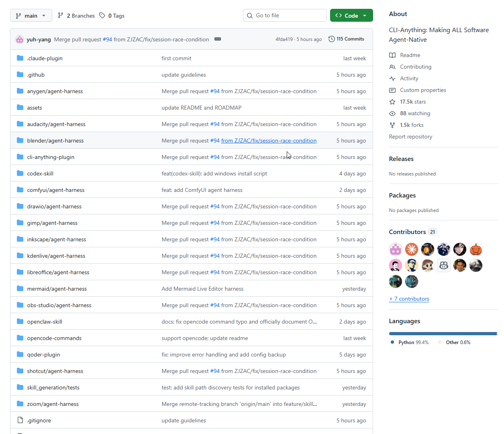This screenshot has width=504, height=434.
Task: Open the gimp/agent-harness folder
Action: (52, 223)
